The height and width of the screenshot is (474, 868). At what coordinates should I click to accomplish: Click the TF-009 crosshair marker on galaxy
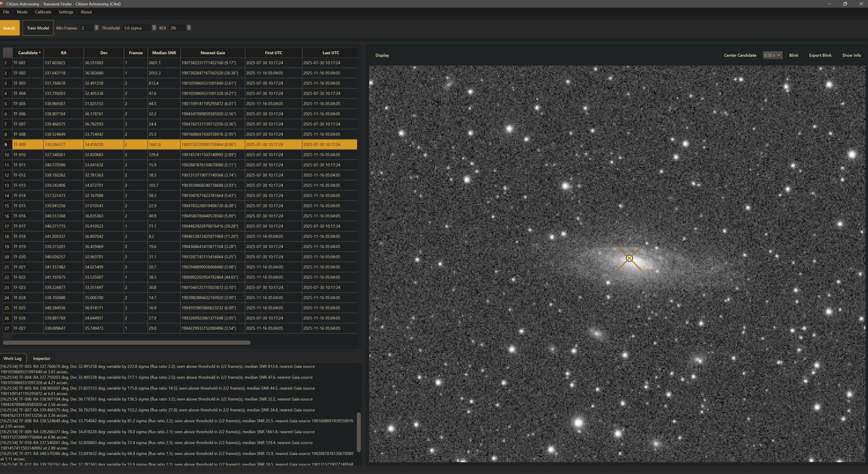click(x=629, y=258)
